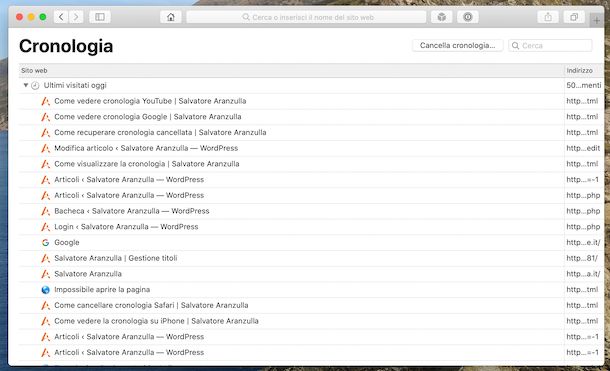The image size is (610, 371).
Task: Click the address bar search field
Action: (x=307, y=17)
